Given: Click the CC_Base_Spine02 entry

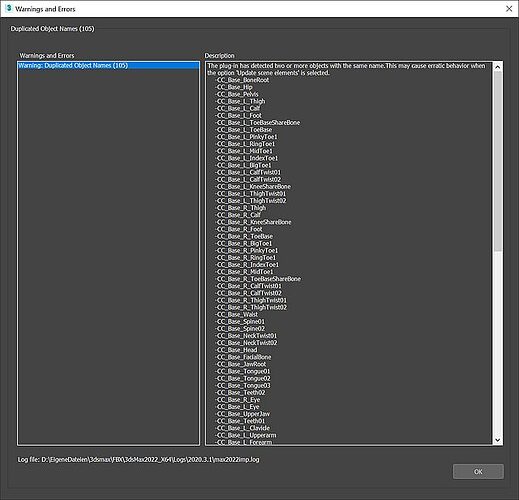Looking at the screenshot, I should [x=240, y=329].
